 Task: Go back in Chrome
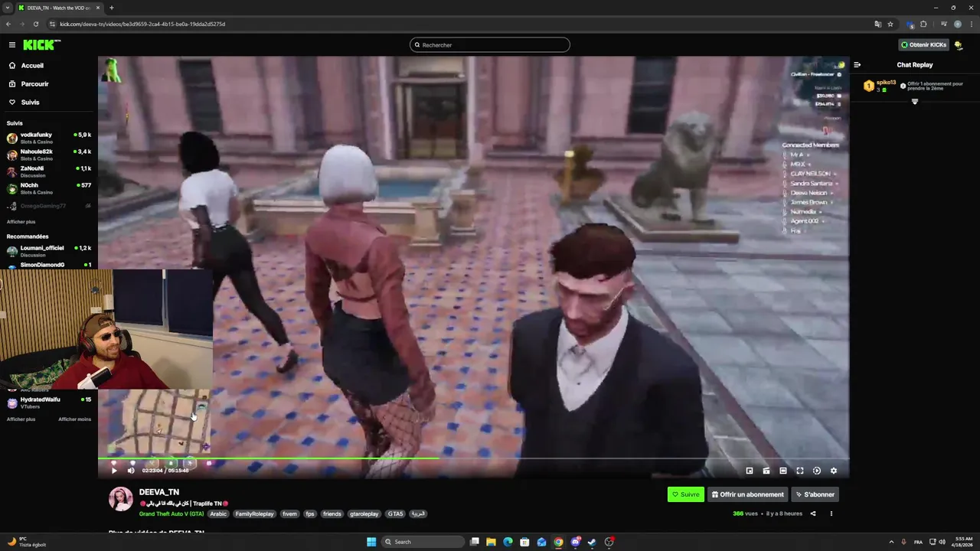click(x=8, y=24)
